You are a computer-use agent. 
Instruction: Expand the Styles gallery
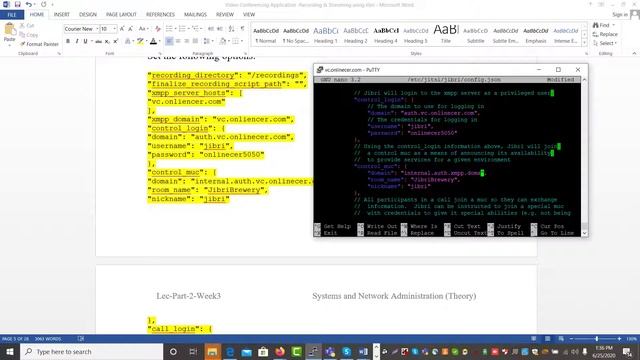[x=584, y=43]
